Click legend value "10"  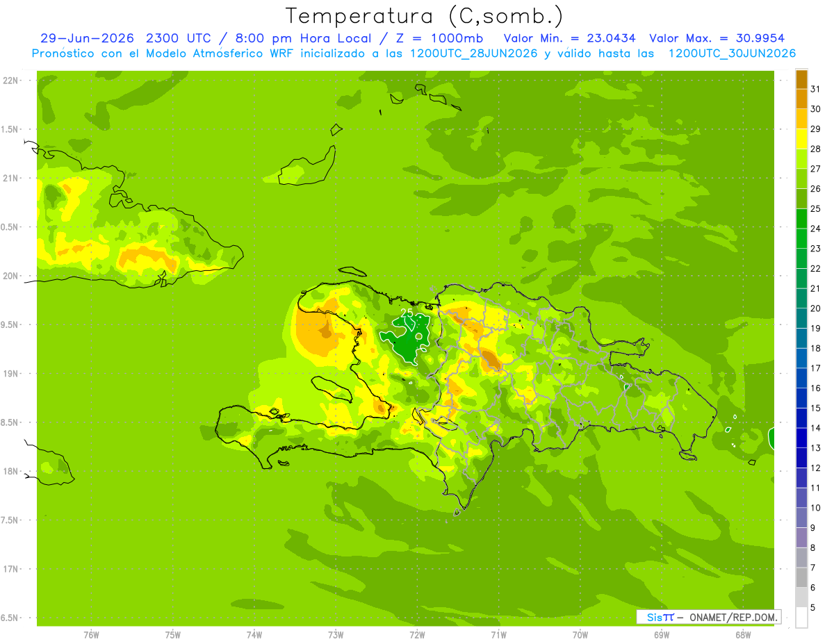click(x=816, y=508)
